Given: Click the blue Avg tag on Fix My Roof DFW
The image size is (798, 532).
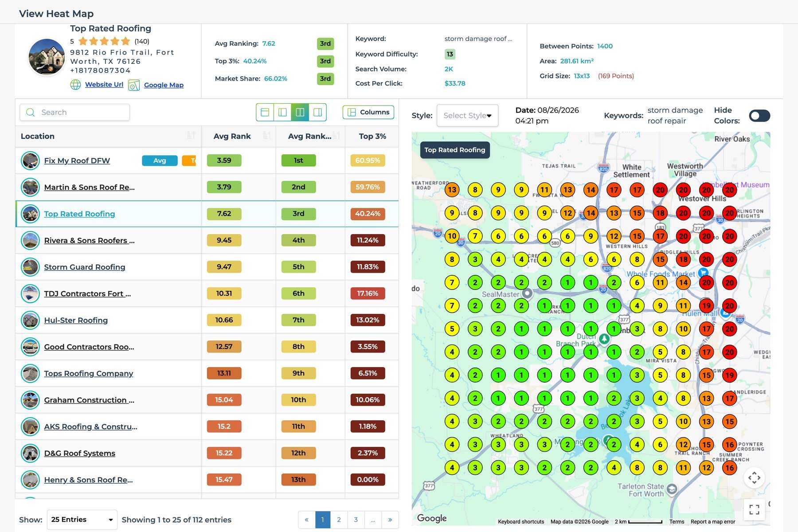Looking at the screenshot, I should click(x=160, y=160).
